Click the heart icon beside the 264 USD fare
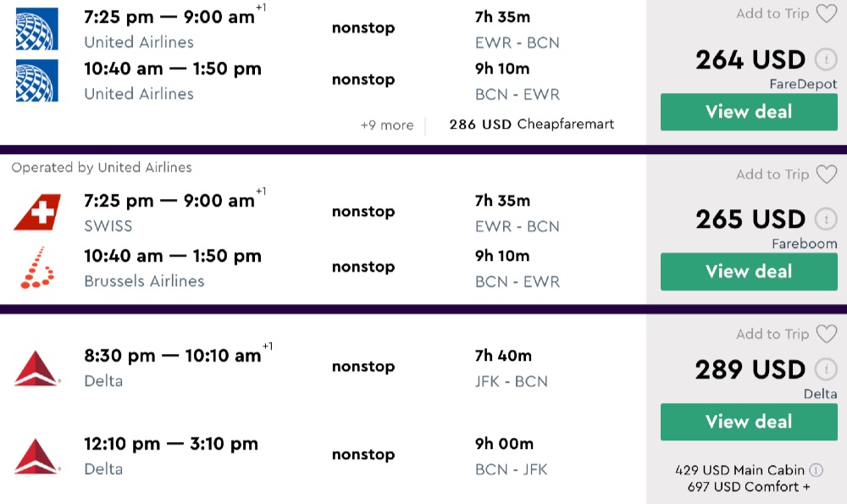847x504 pixels. click(826, 14)
